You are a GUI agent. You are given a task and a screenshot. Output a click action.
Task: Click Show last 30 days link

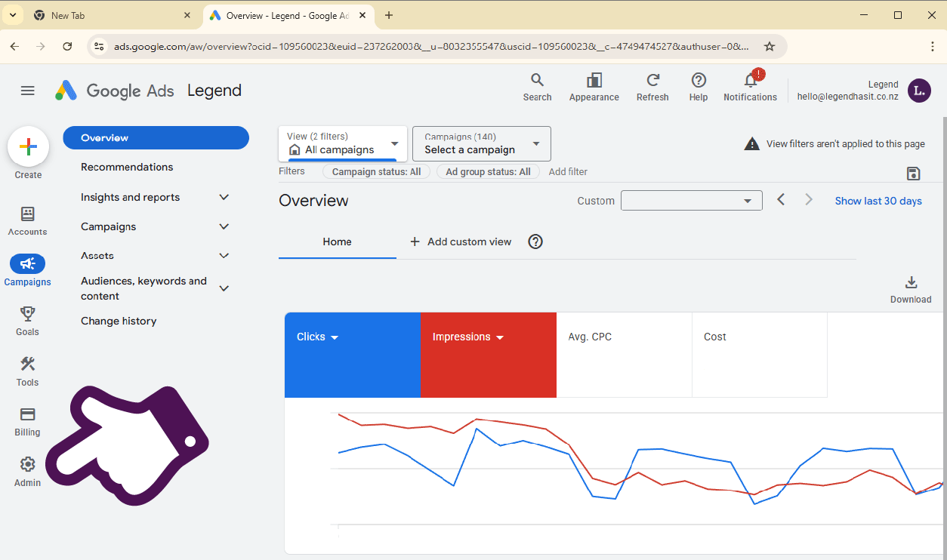[x=878, y=201]
